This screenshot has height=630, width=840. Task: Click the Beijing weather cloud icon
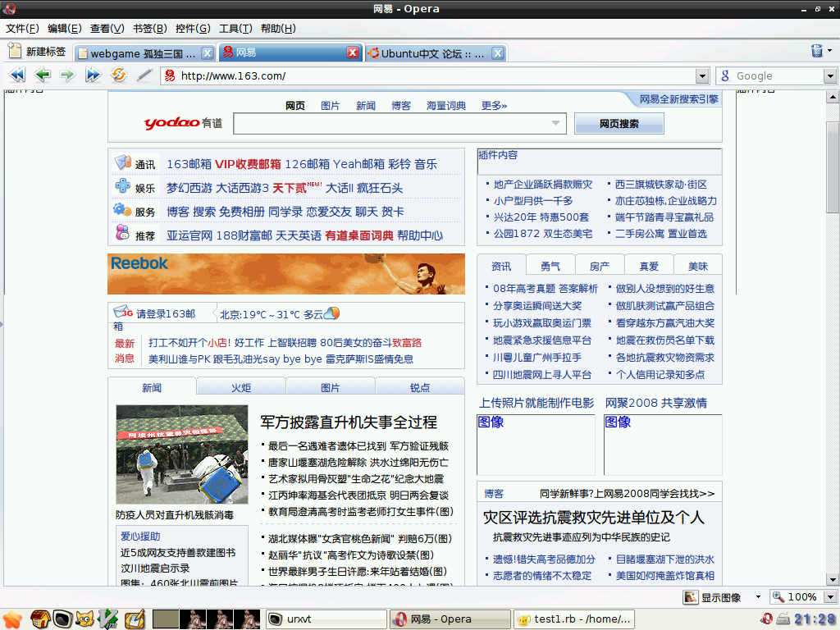[x=332, y=313]
